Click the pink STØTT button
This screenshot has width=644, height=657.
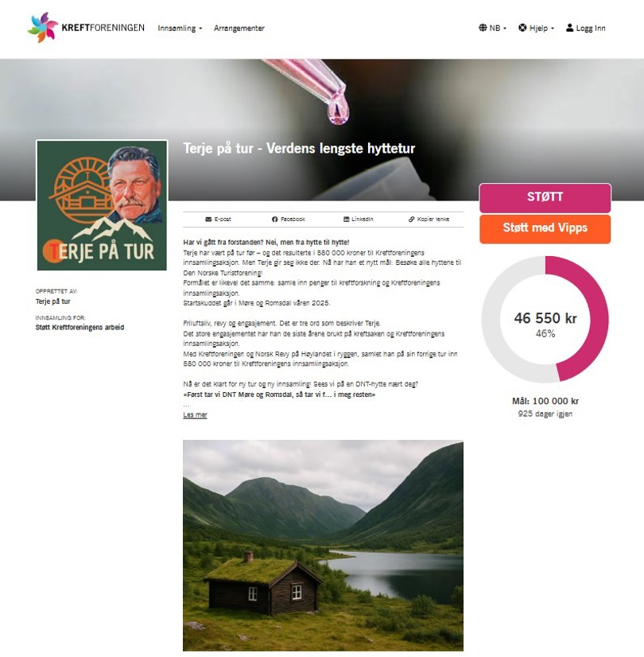coord(545,198)
